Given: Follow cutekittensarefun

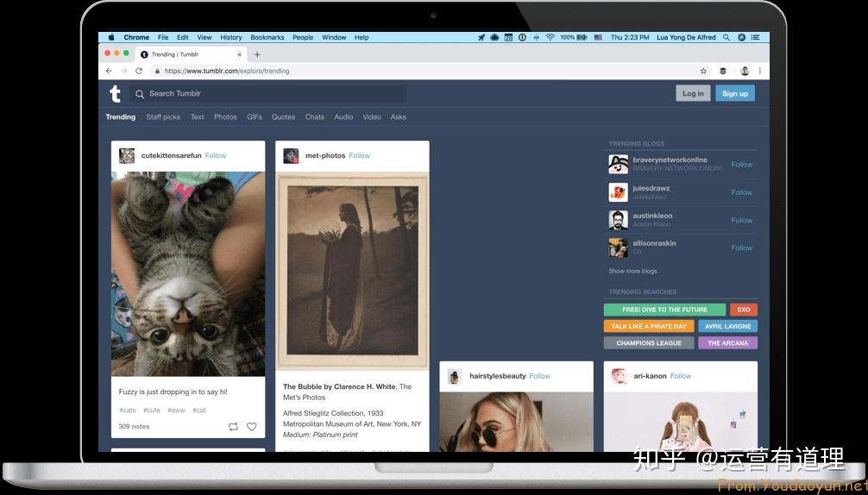Looking at the screenshot, I should (x=216, y=155).
